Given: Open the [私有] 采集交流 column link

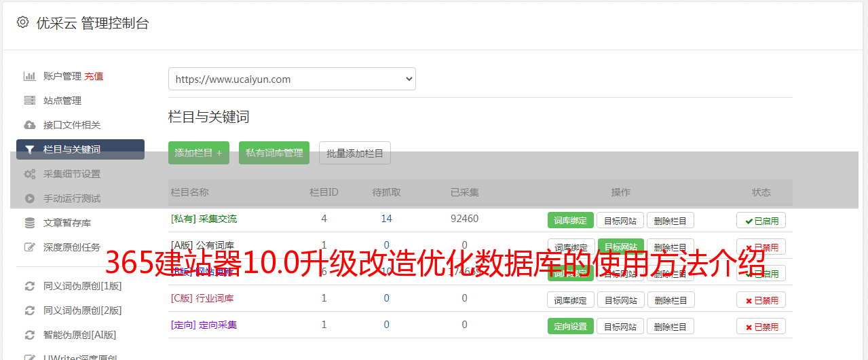Looking at the screenshot, I should pyautogui.click(x=204, y=219).
